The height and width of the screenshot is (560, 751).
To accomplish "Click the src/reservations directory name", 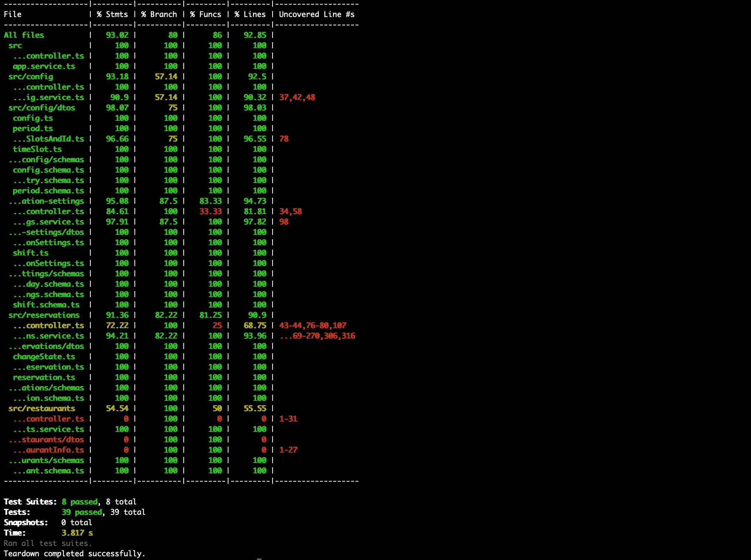I will [x=44, y=315].
